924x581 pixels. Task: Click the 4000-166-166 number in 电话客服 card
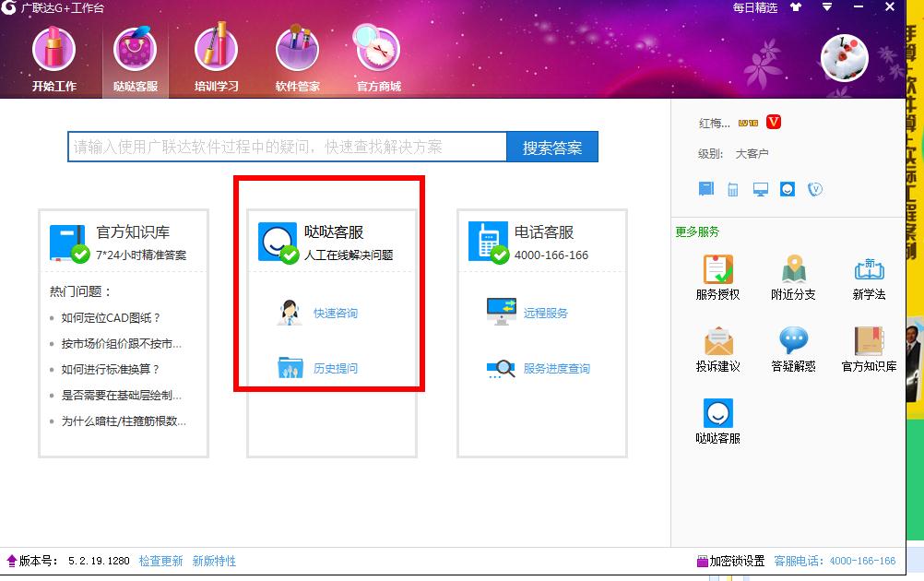551,255
